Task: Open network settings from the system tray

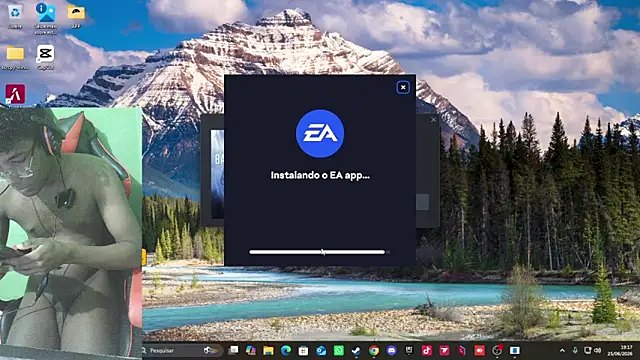Action: 587,350
